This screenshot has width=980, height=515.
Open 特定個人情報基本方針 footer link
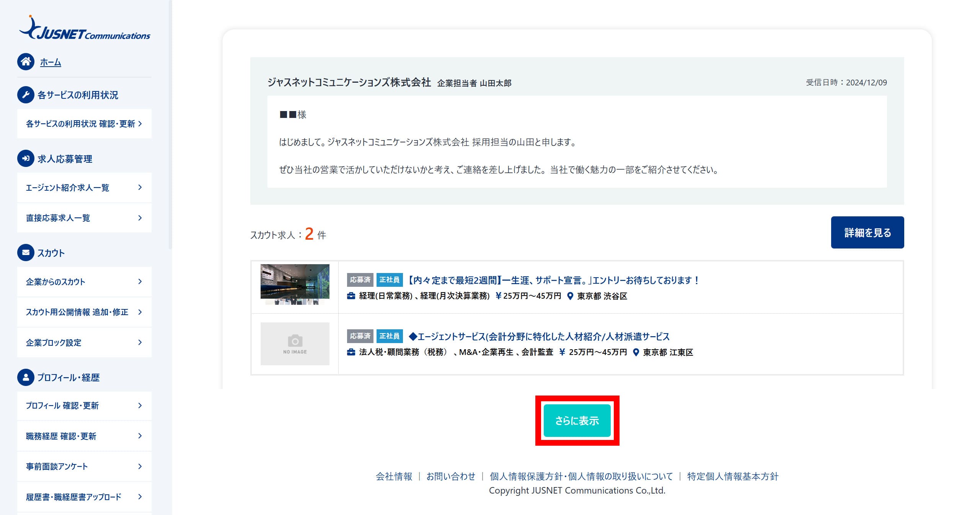[x=733, y=476]
